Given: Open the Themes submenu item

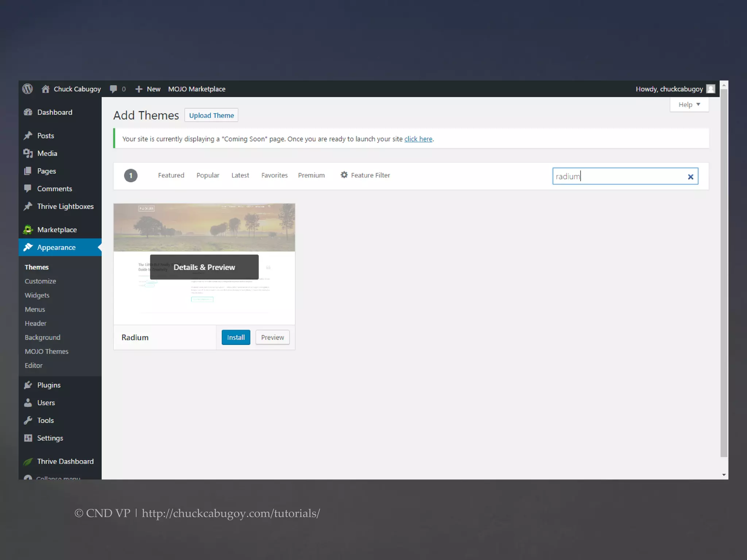Looking at the screenshot, I should point(36,267).
